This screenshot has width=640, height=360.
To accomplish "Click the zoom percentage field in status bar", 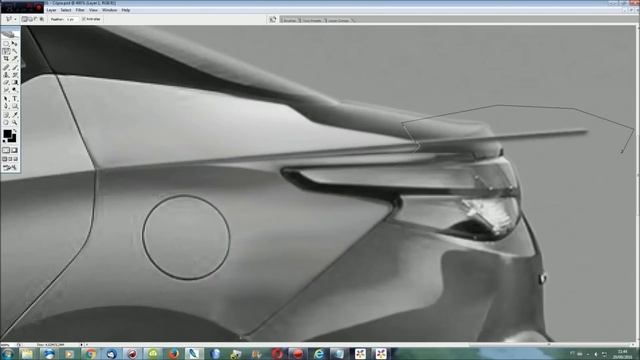I will (x=8, y=345).
